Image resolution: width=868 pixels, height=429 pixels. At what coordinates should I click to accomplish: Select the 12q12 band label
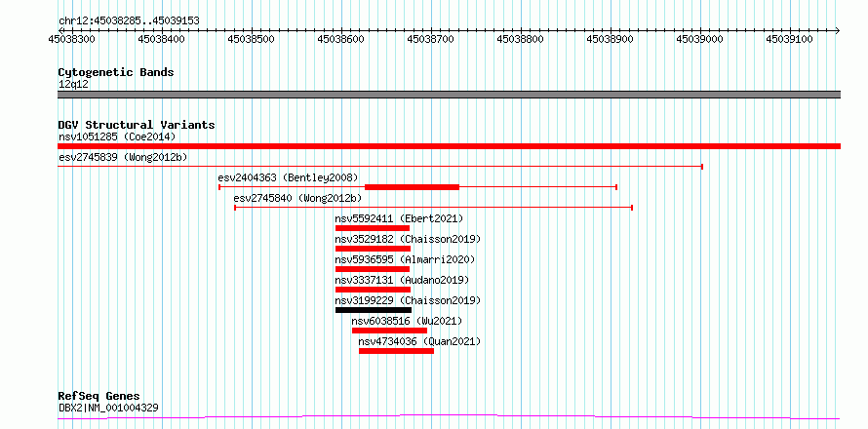tap(73, 84)
